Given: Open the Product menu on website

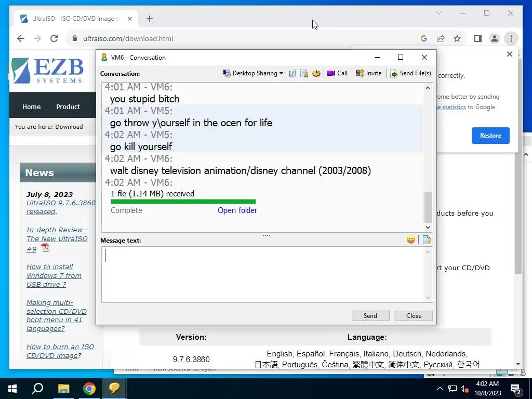Looking at the screenshot, I should coord(68,107).
